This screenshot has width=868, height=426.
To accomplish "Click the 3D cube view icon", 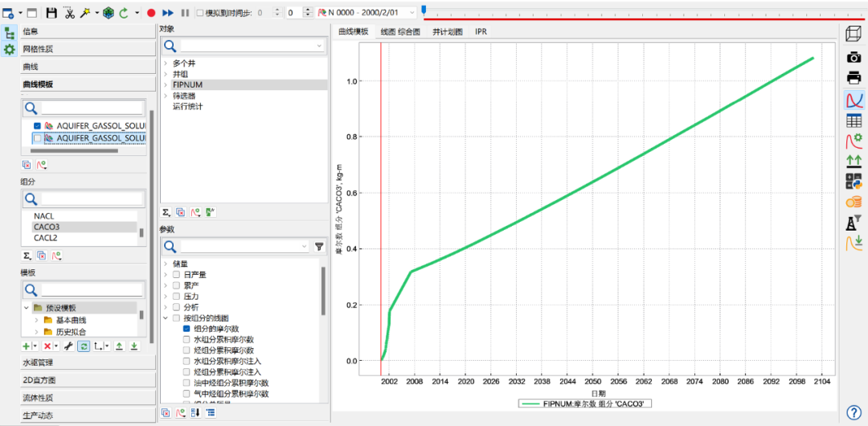I will coord(854,35).
